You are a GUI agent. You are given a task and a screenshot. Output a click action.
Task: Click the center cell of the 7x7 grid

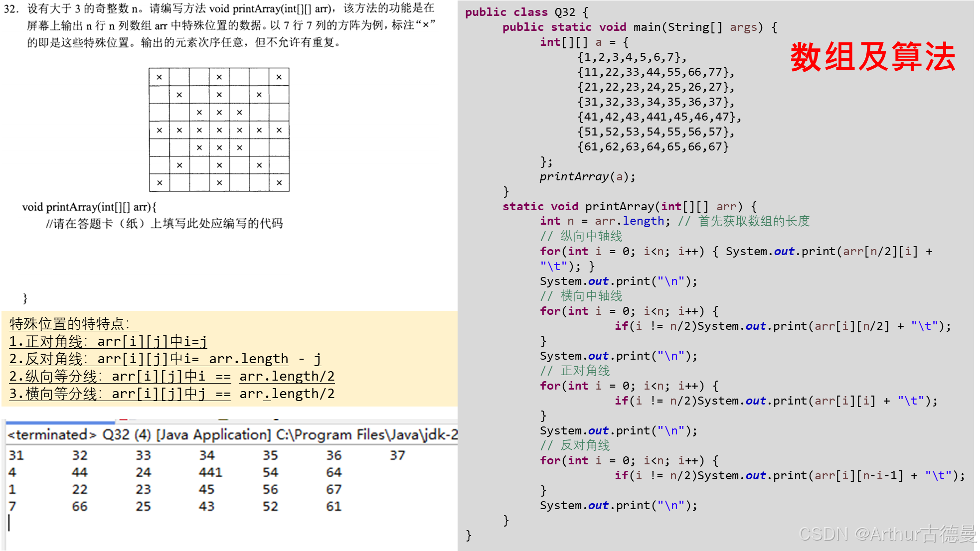(219, 130)
